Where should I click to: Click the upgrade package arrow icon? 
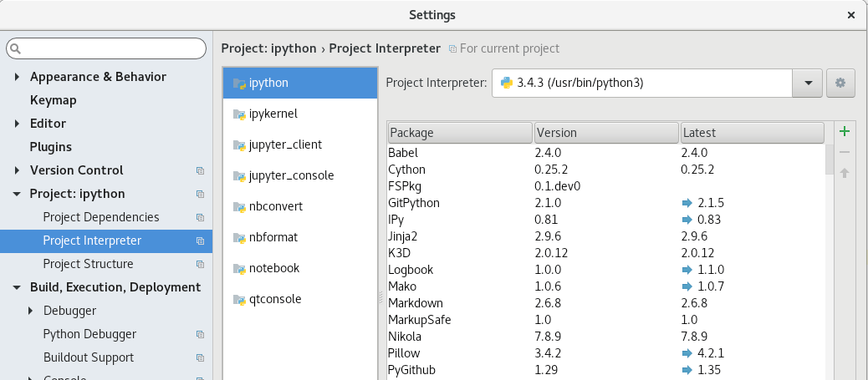point(845,173)
